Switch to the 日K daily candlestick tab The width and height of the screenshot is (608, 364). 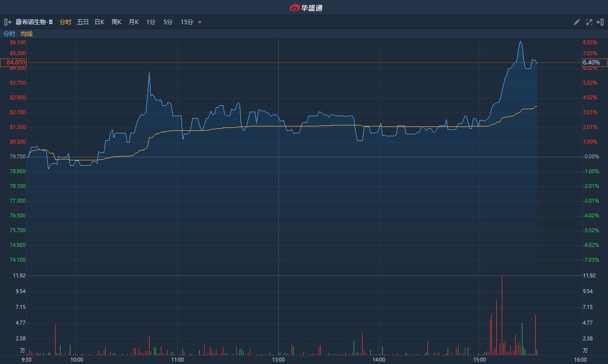[99, 22]
